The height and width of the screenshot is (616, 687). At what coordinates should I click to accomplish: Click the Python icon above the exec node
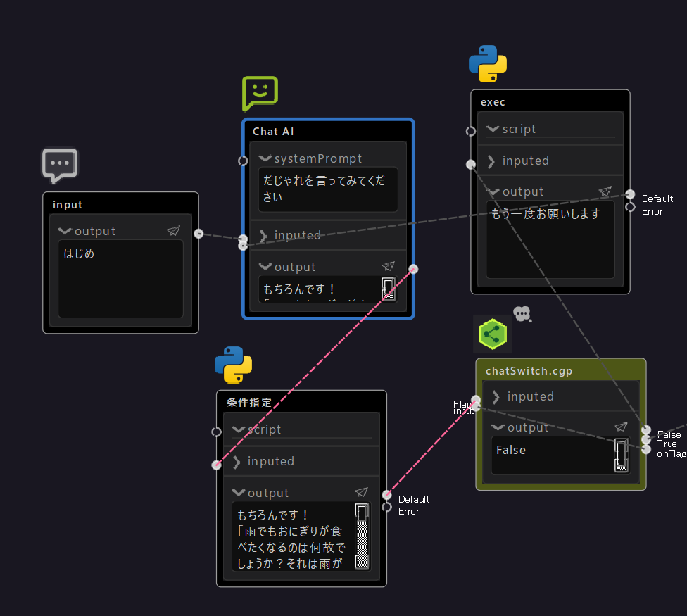click(488, 63)
